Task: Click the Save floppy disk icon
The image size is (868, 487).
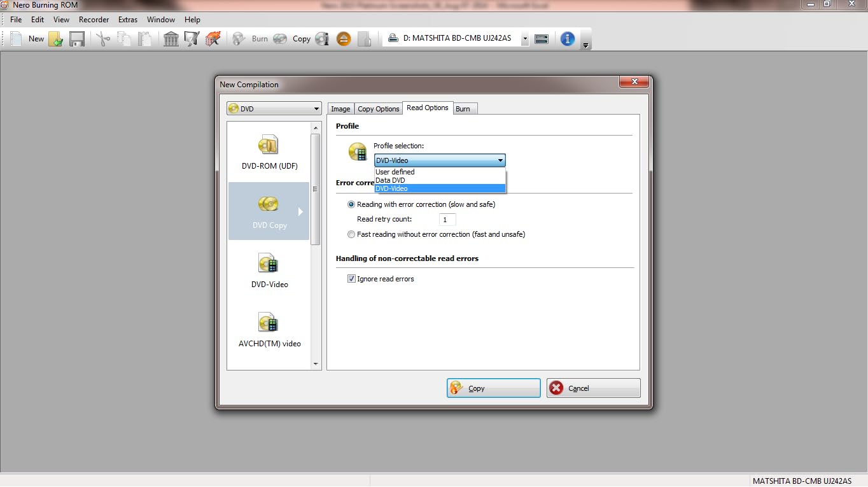Action: pos(77,39)
